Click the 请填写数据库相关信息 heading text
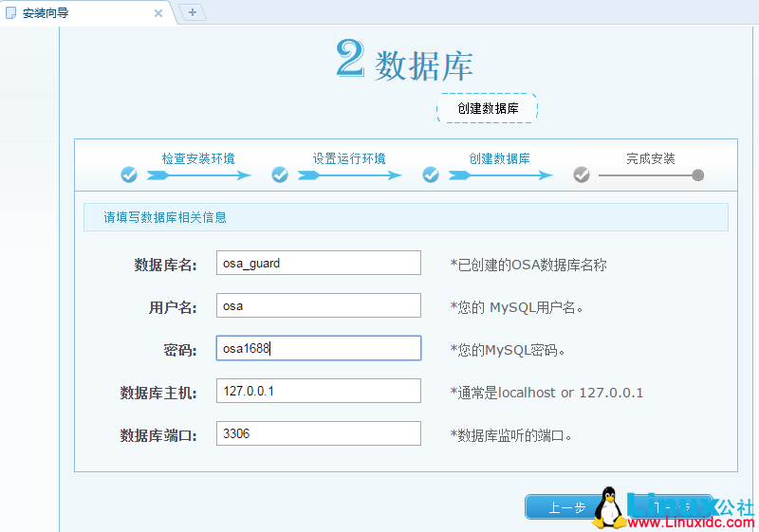Screen dimensions: 759x532 (165, 218)
